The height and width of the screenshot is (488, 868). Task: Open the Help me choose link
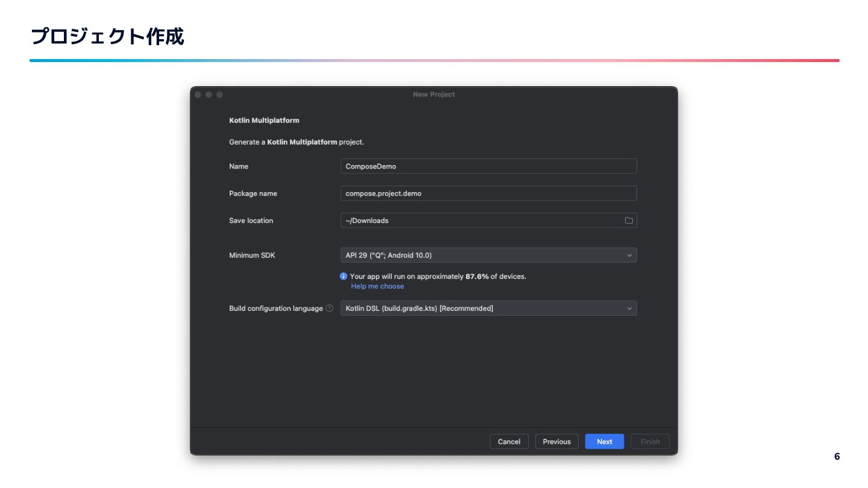[377, 286]
